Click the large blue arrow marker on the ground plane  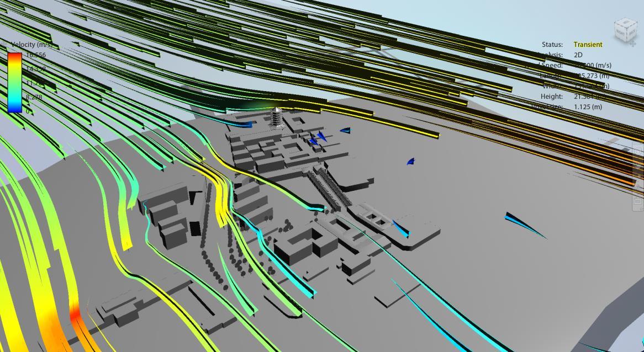pos(525,225)
